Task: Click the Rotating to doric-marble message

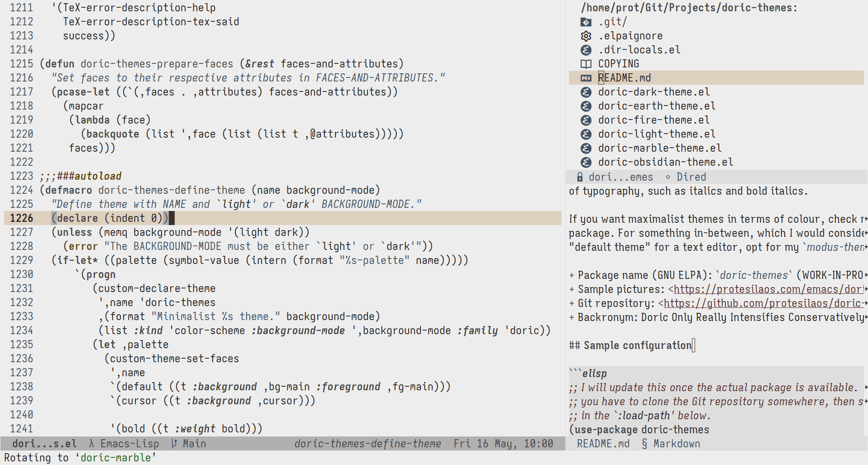Action: pos(80,458)
